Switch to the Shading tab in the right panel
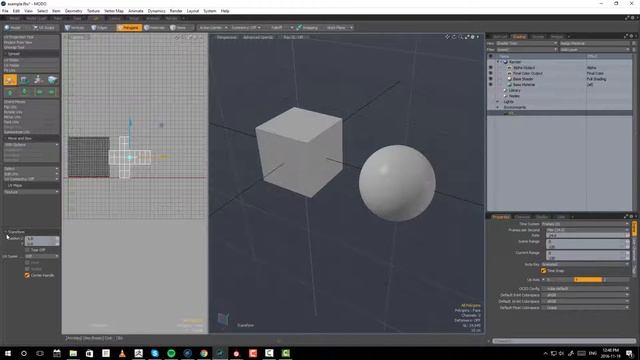 519,37
